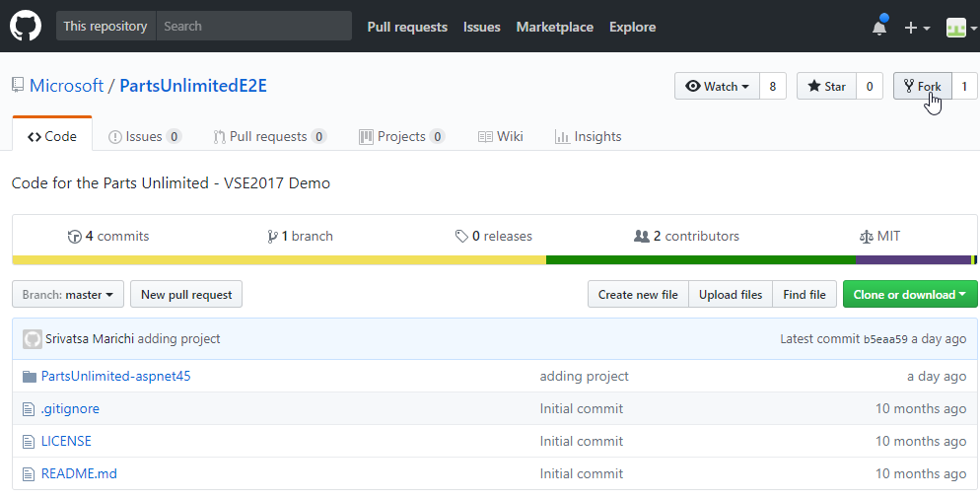The image size is (980, 499).
Task: Click Srivatsa Marichi author name
Action: pyautogui.click(x=90, y=339)
